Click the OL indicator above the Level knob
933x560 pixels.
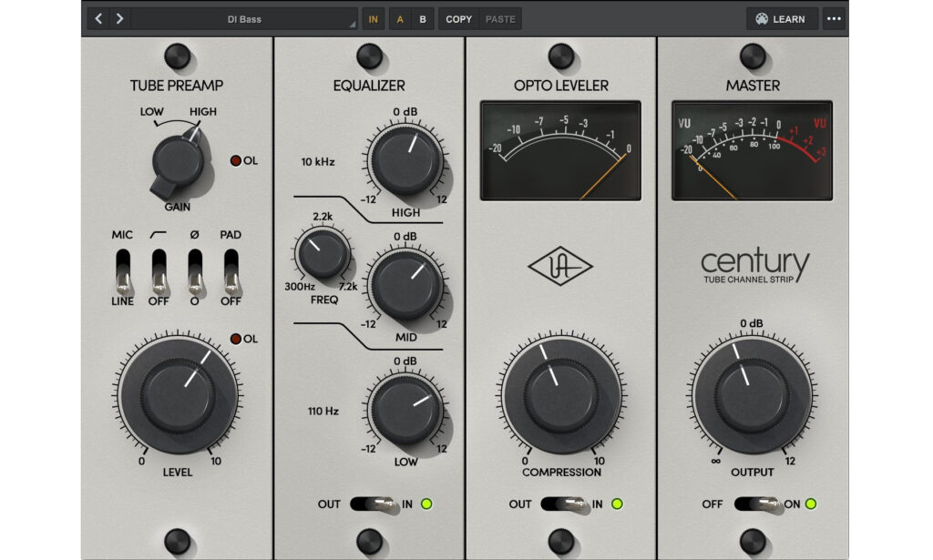click(235, 340)
